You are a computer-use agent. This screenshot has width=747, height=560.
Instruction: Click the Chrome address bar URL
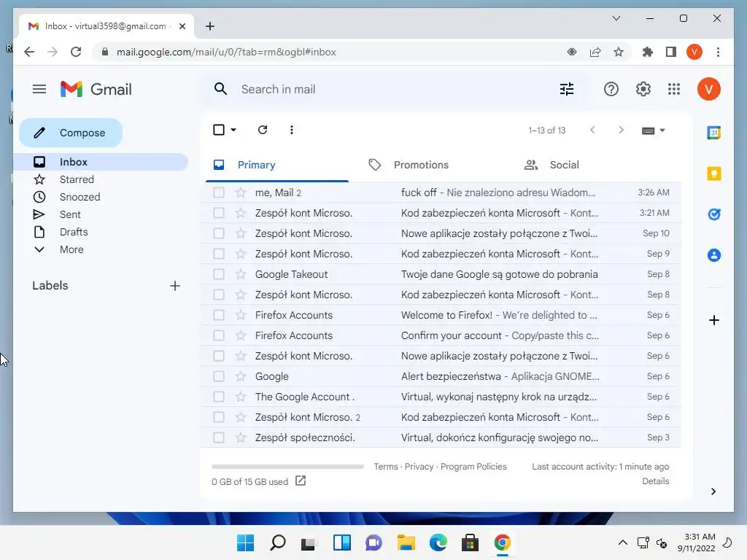(226, 52)
